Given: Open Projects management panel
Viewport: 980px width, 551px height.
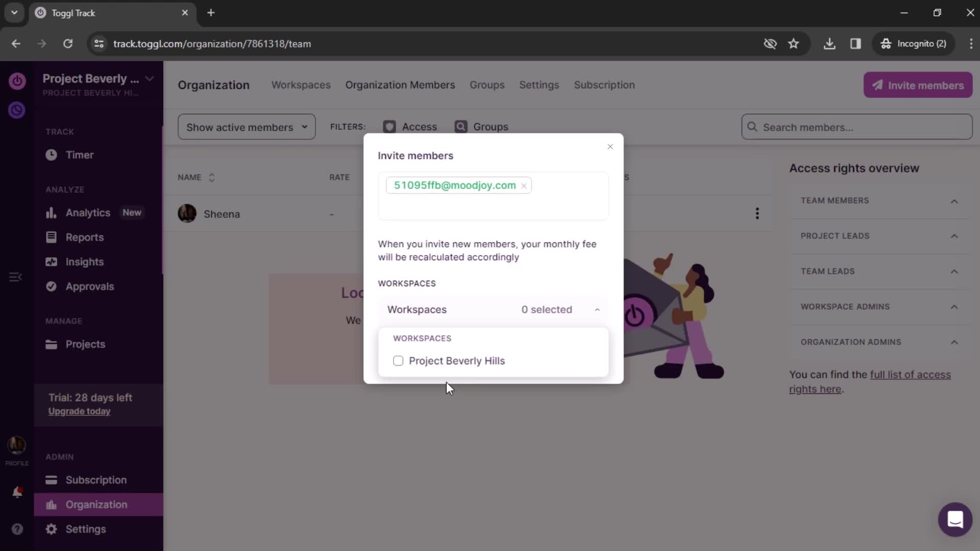Looking at the screenshot, I should (x=85, y=344).
